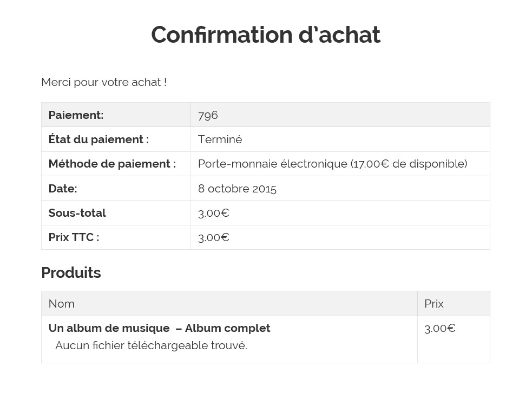Click the "Merci pour votre achat !" message
Screen dimensions: 532x393
(x=104, y=82)
